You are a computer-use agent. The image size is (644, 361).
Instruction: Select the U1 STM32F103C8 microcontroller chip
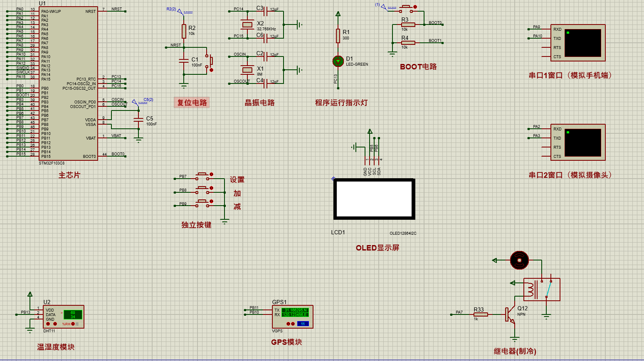pos(69,83)
